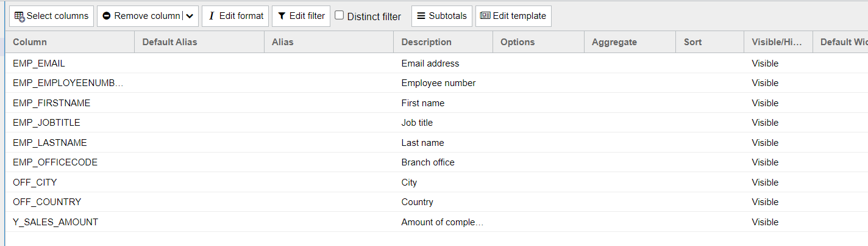
Task: Sort by the Column header
Action: click(x=30, y=42)
